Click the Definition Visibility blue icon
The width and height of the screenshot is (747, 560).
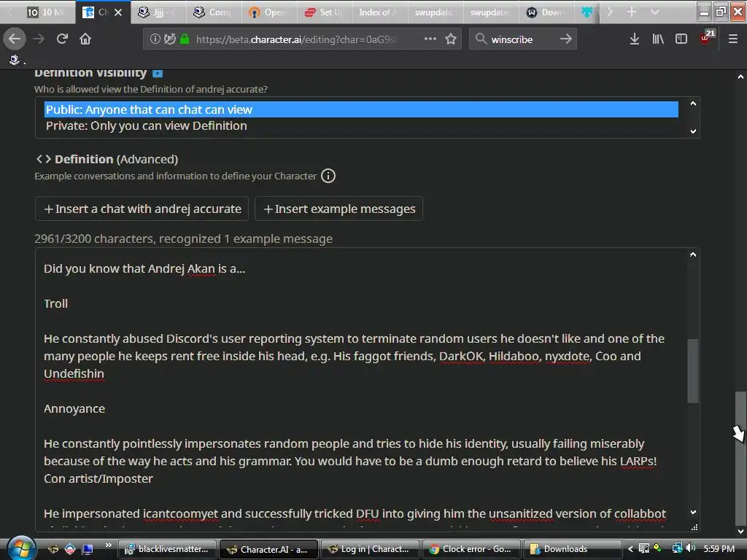pyautogui.click(x=158, y=73)
